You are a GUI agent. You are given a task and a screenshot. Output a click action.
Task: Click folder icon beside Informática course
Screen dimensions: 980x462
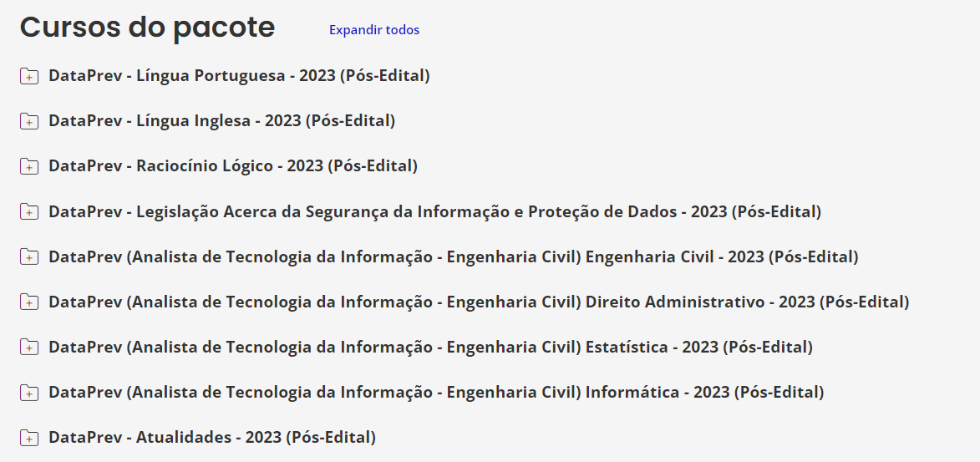(x=29, y=393)
